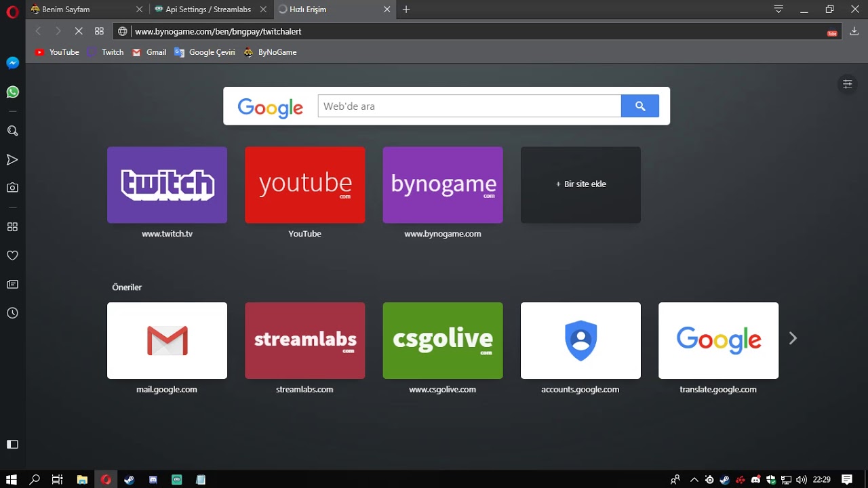
Task: Open the Opera main menu logo
Action: pos(12,11)
